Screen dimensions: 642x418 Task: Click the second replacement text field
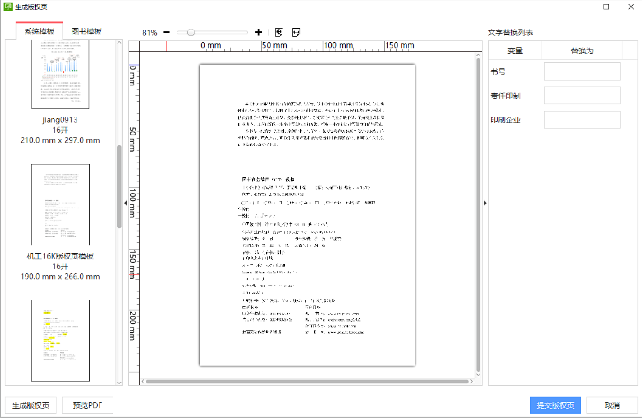click(568, 96)
